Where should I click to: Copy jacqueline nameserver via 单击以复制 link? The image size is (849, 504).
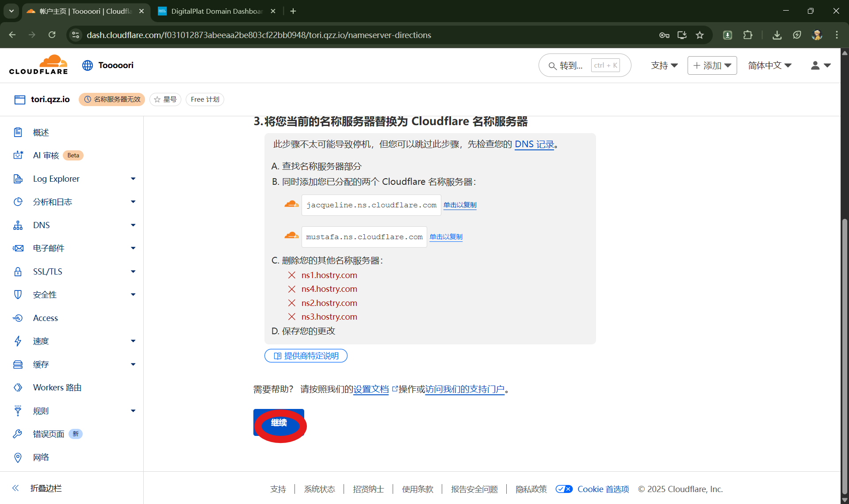460,205
